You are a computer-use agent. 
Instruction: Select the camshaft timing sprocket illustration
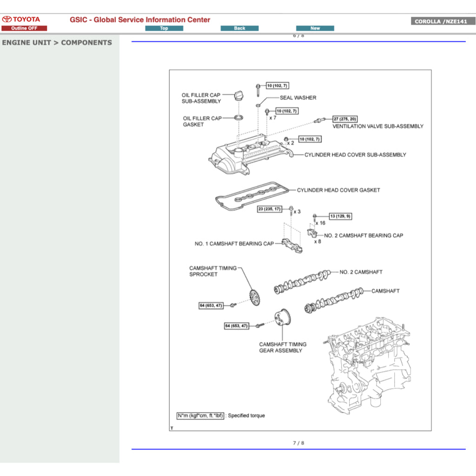pyautogui.click(x=255, y=297)
